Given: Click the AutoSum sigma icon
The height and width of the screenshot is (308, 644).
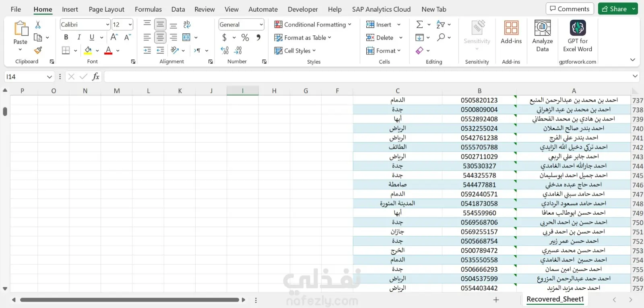Looking at the screenshot, I should tap(419, 25).
